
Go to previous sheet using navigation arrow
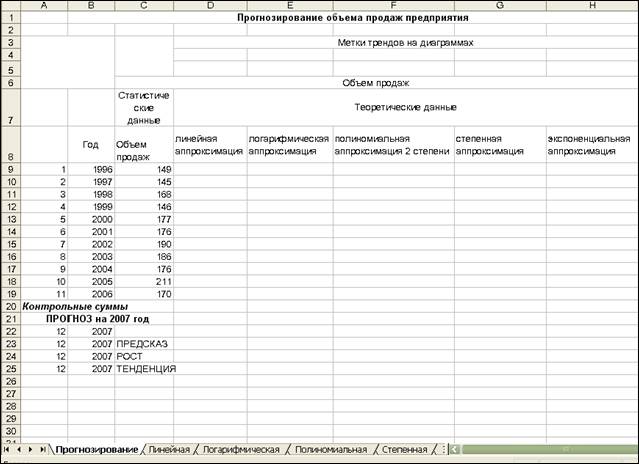coord(18,449)
